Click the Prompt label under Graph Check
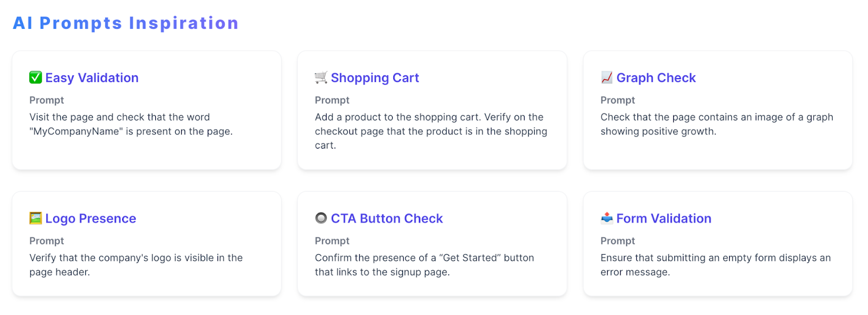The width and height of the screenshot is (868, 315). [617, 100]
